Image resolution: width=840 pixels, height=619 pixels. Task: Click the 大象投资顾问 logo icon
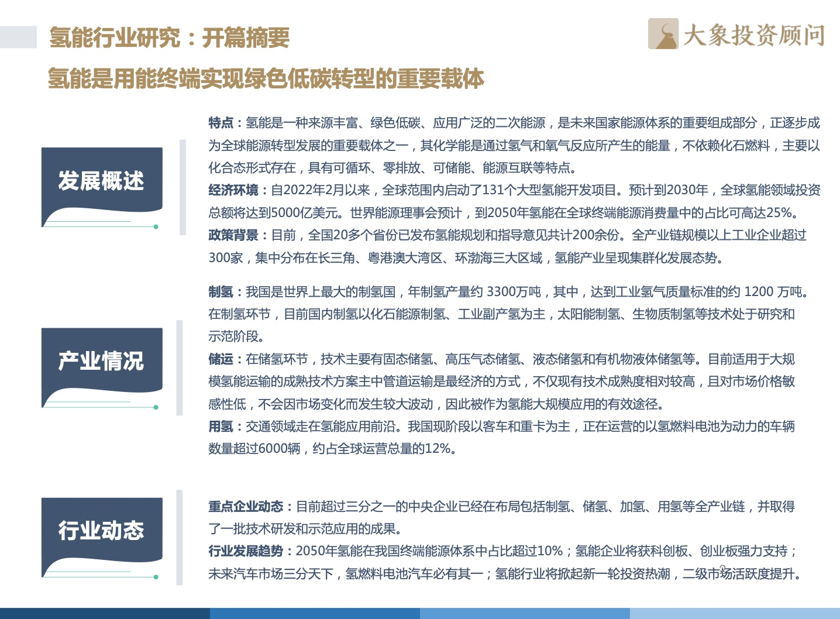coord(663,34)
